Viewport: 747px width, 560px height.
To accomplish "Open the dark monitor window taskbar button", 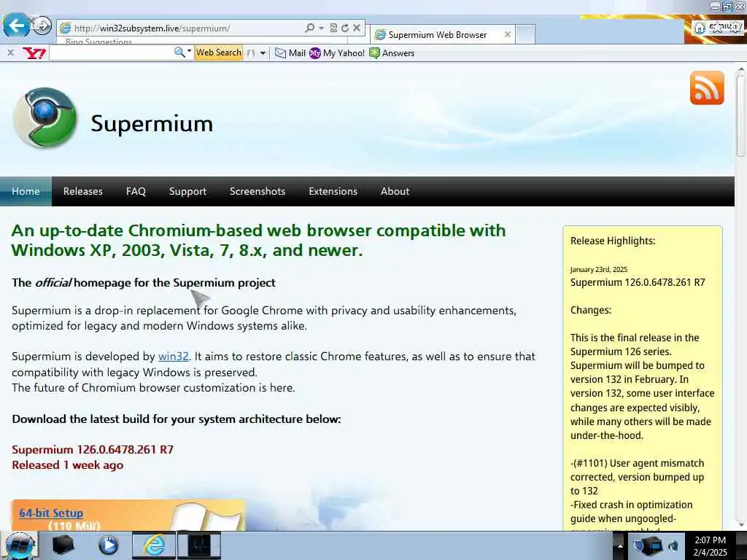I will tap(199, 545).
